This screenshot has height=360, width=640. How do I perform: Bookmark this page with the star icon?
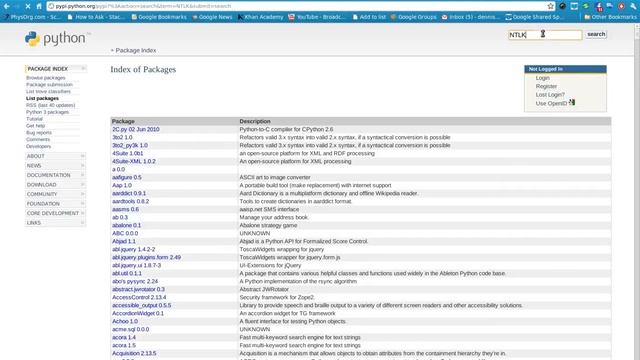click(550, 6)
